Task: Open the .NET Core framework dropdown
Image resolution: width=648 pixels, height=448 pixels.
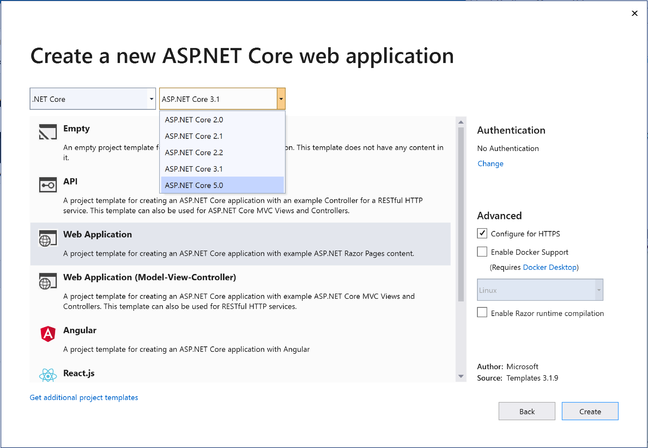Action: (x=93, y=99)
